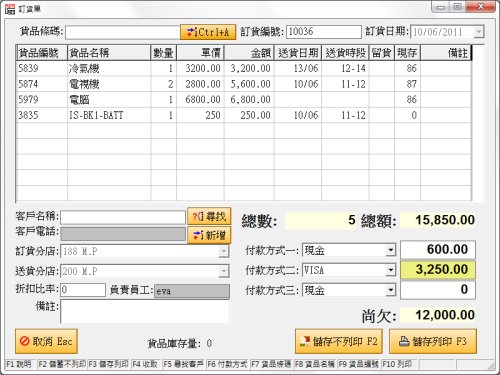This screenshot has height=375, width=500.
Task: Click the 金額 column header
Action: (x=249, y=53)
